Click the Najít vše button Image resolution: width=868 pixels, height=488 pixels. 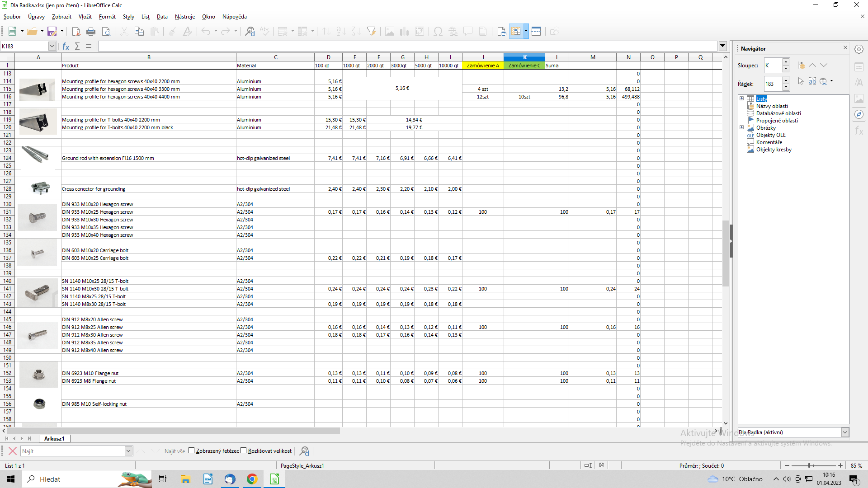[x=175, y=451]
